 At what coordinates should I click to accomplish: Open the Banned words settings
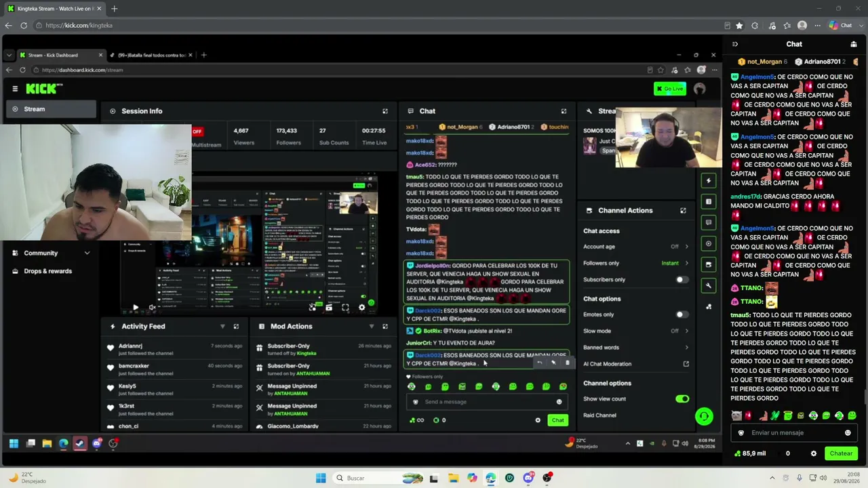pyautogui.click(x=635, y=348)
